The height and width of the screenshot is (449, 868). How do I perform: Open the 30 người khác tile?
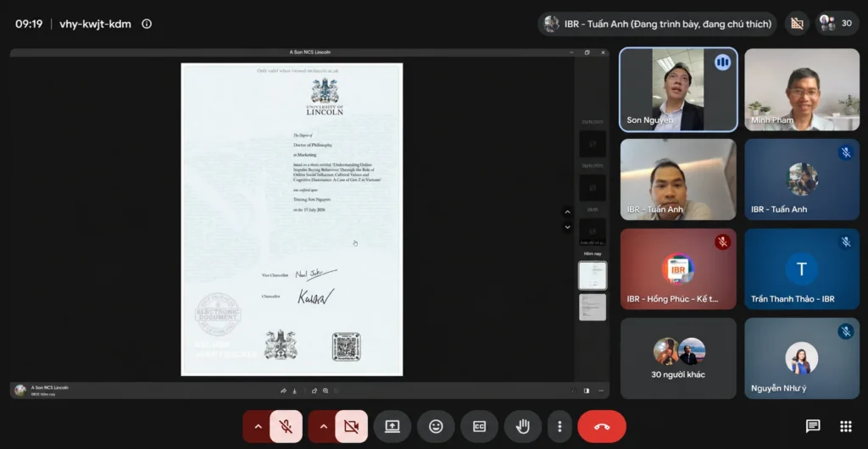point(678,358)
